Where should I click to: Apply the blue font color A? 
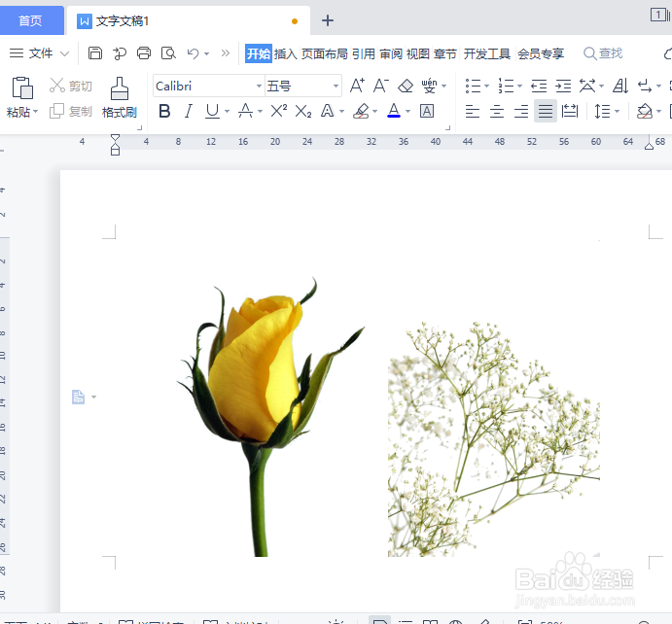coord(394,112)
